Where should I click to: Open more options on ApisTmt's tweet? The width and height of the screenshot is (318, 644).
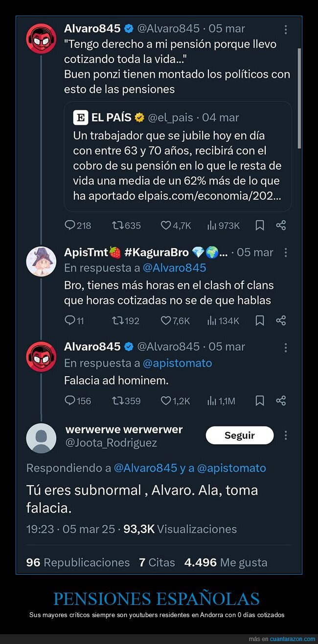[x=286, y=253]
